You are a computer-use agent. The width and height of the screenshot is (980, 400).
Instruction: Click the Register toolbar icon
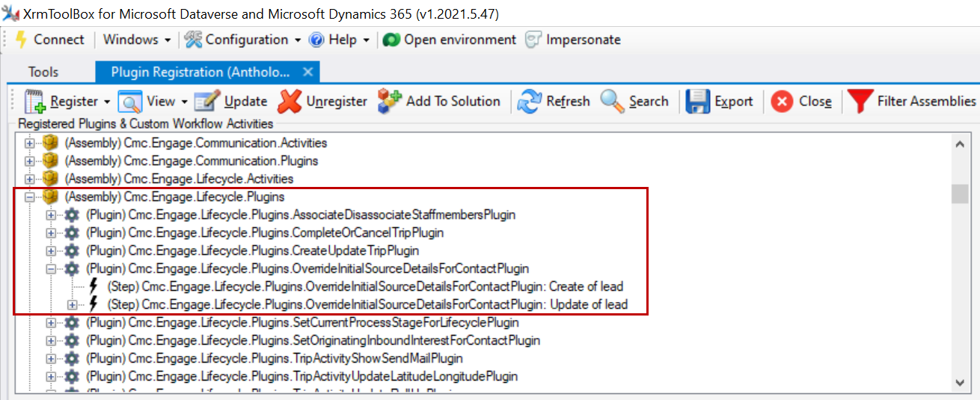[35, 101]
